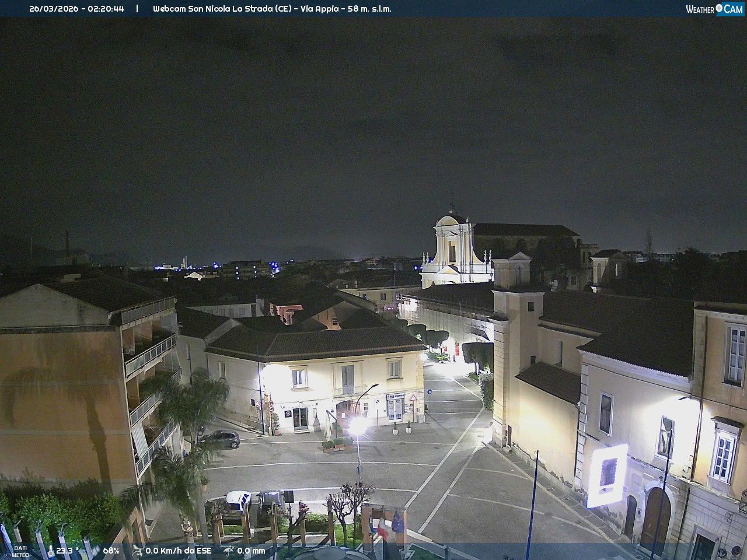Screen dimensions: 747x560
Task: Click the 0.0 mm rainfall value
Action: pyautogui.click(x=251, y=551)
